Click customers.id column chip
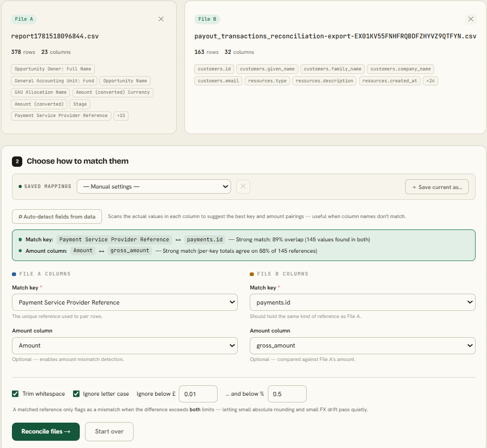The height and width of the screenshot is (448, 487). tap(214, 69)
